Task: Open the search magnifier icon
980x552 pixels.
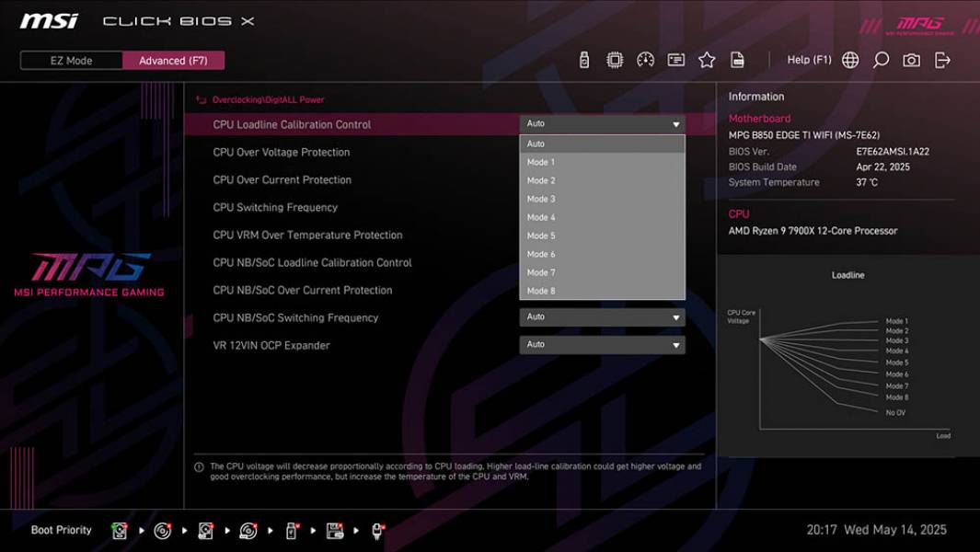Action: [x=881, y=60]
